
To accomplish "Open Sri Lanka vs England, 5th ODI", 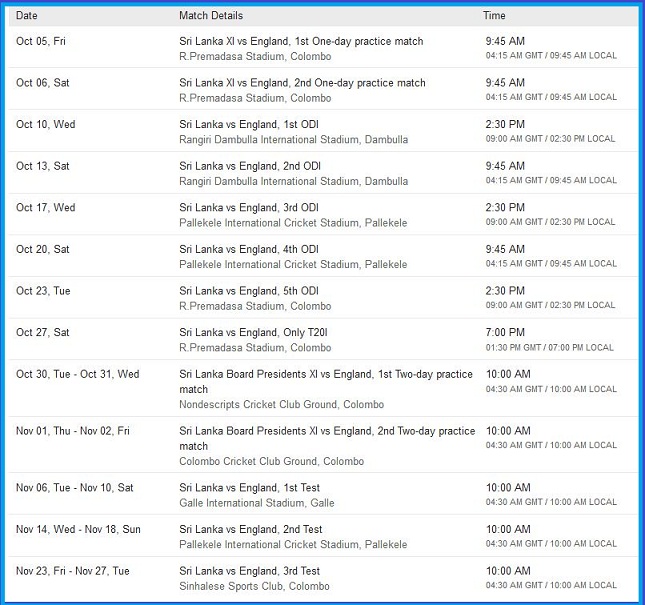I will click(249, 291).
